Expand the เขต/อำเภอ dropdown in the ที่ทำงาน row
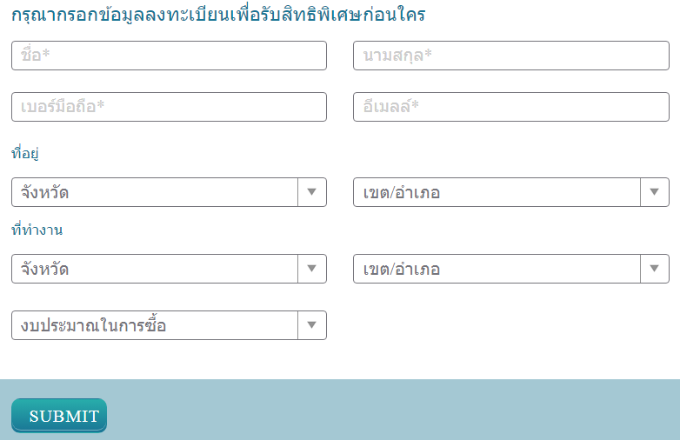Image resolution: width=680 pixels, height=440 pixels. 498,269
